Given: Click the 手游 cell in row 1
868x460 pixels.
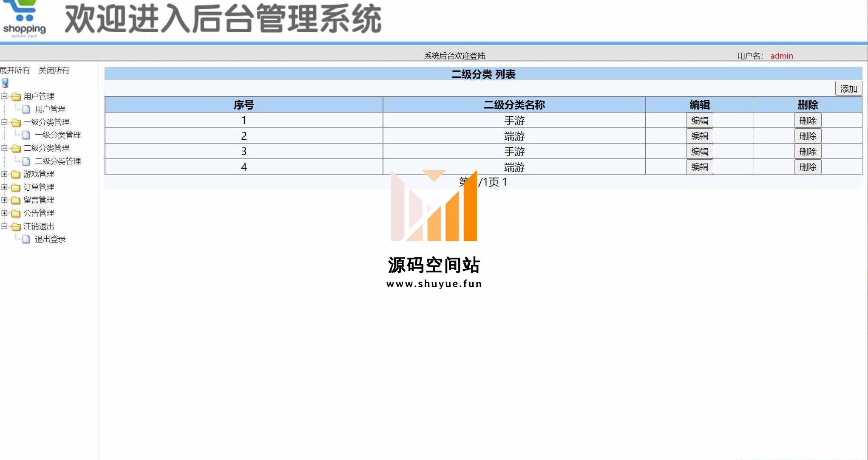Looking at the screenshot, I should (514, 121).
